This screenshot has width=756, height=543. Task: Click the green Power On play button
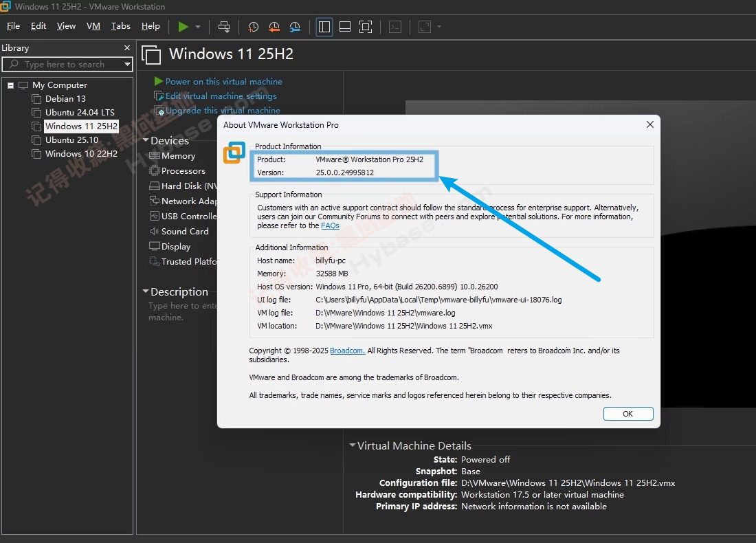pyautogui.click(x=183, y=27)
